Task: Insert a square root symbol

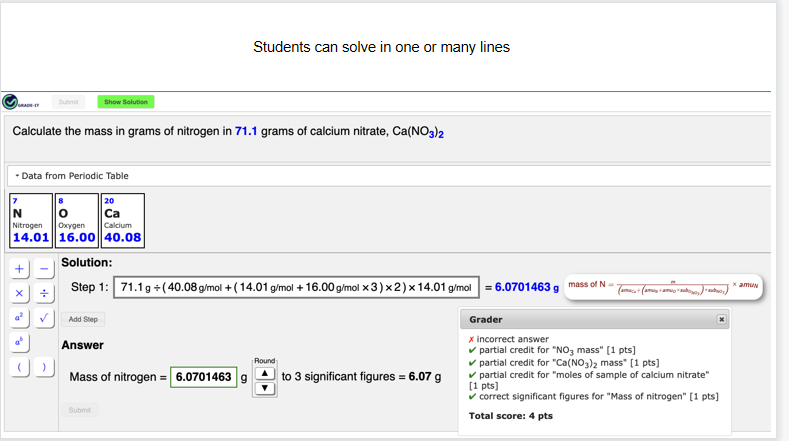Action: (45, 318)
